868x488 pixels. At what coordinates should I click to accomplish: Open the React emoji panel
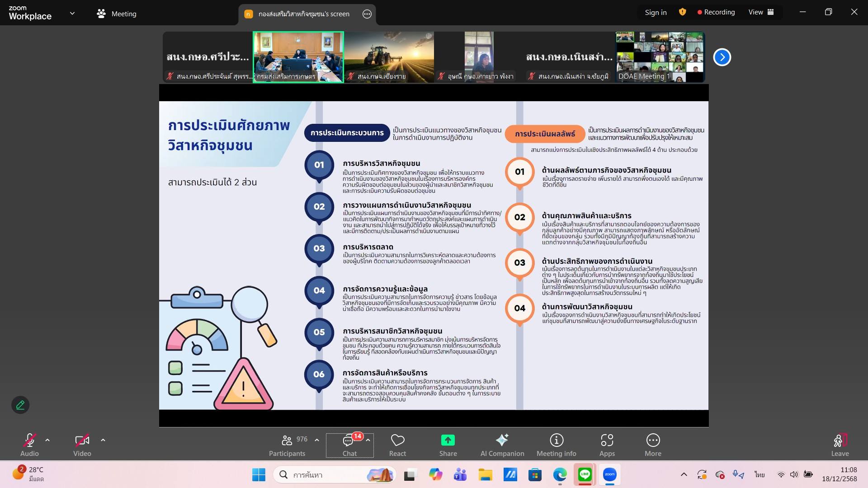[x=397, y=441]
